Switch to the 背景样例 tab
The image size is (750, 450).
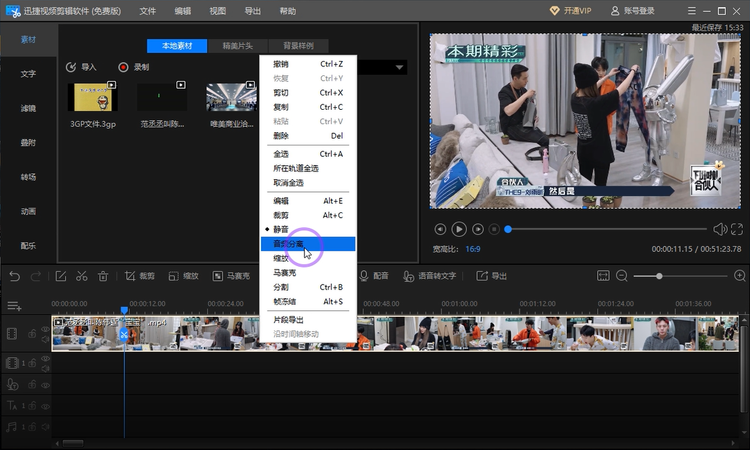click(298, 46)
